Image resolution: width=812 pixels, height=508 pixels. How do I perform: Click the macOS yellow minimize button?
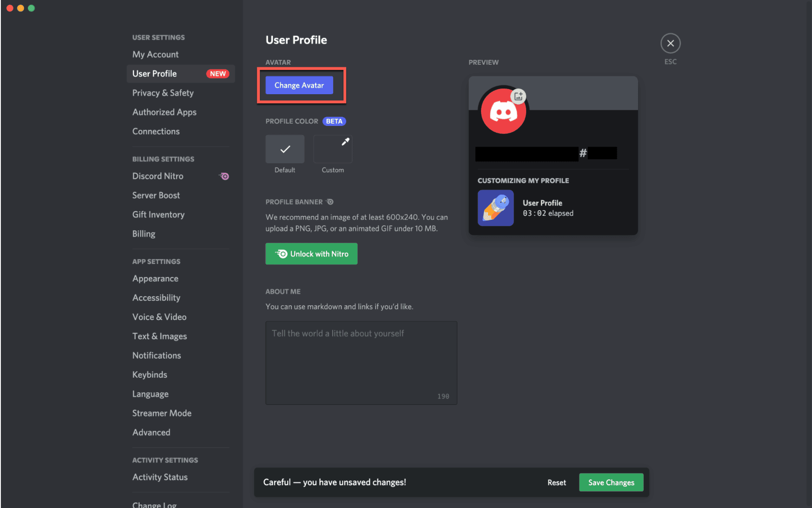point(20,8)
